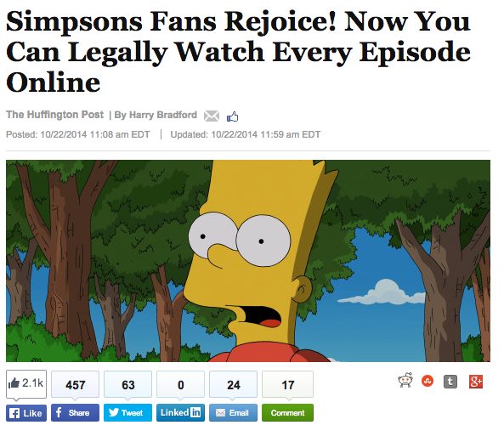The height and width of the screenshot is (442, 504).
Task: Click the 17 comments counter
Action: point(287,384)
